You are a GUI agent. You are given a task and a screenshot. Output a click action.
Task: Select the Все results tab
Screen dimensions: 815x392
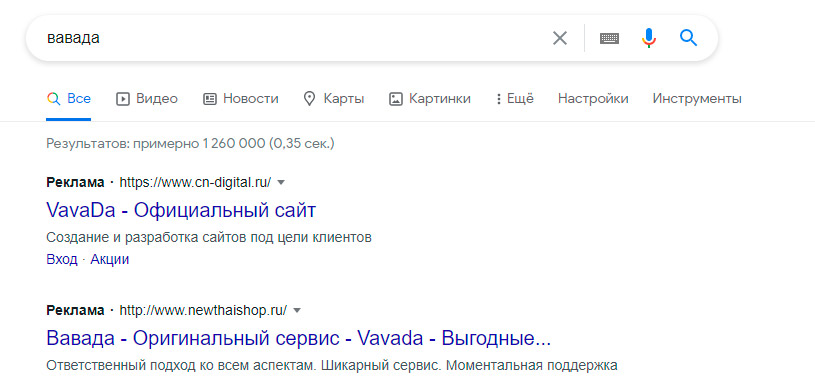point(69,98)
